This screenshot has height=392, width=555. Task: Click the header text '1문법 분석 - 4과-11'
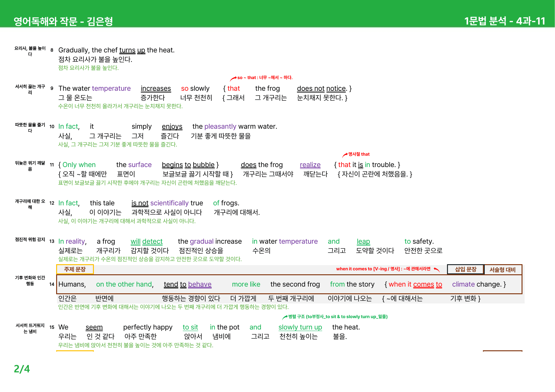click(505, 21)
